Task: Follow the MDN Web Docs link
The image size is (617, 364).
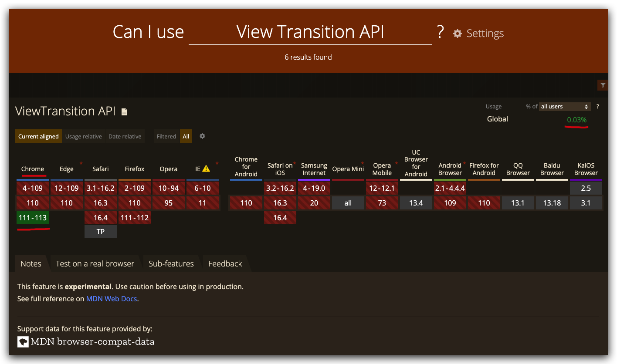Action: [112, 299]
